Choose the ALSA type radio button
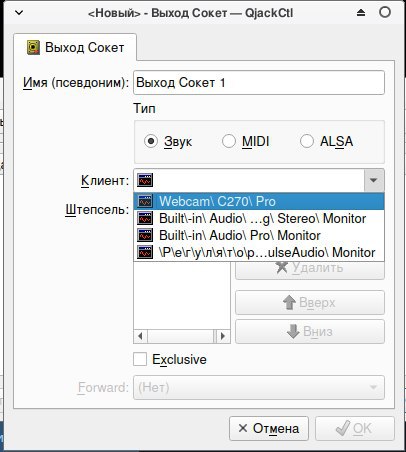 click(307, 141)
